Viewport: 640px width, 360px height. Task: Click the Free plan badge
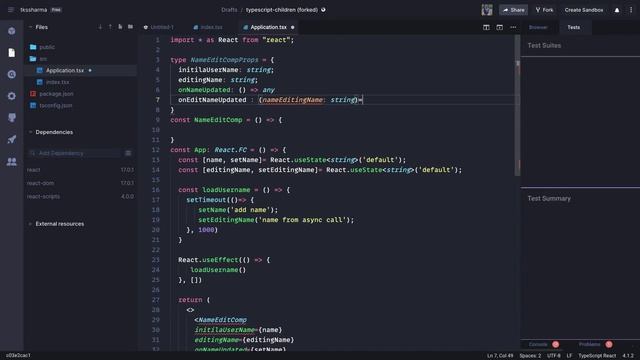click(56, 10)
